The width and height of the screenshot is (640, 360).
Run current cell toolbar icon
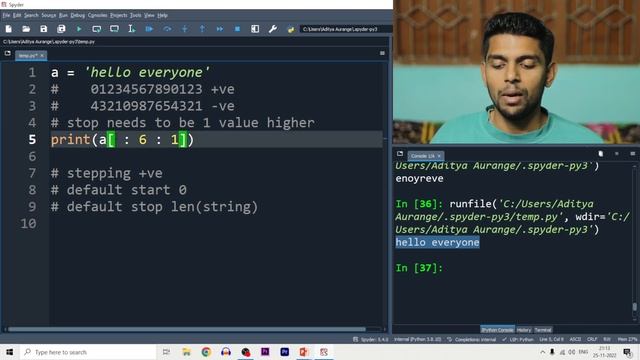(96, 29)
